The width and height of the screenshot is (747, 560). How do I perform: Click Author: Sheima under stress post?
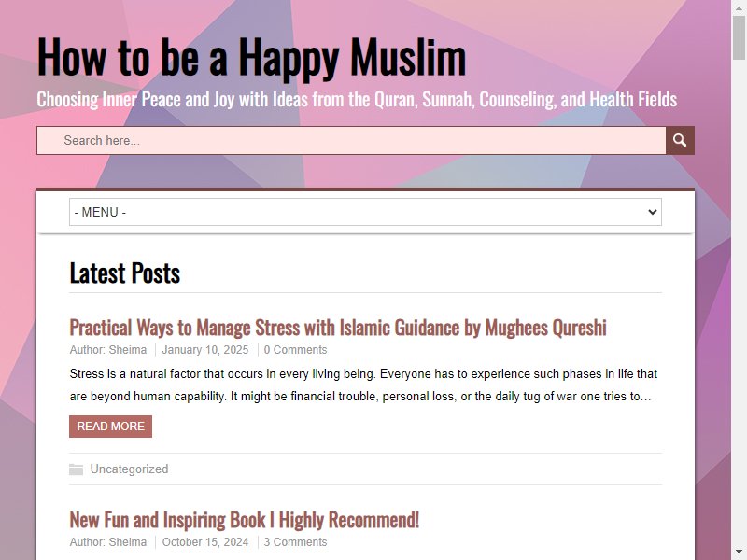(x=108, y=349)
